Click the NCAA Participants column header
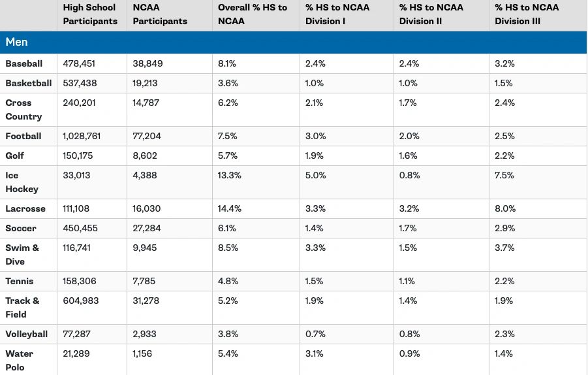 tap(160, 14)
